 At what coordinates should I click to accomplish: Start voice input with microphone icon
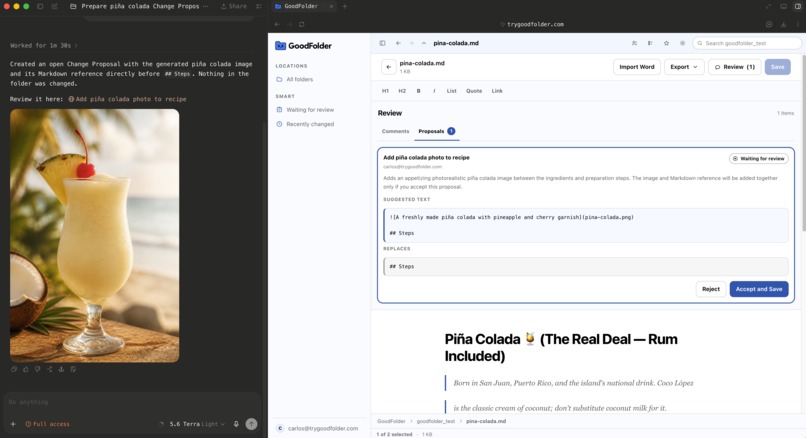tap(236, 424)
